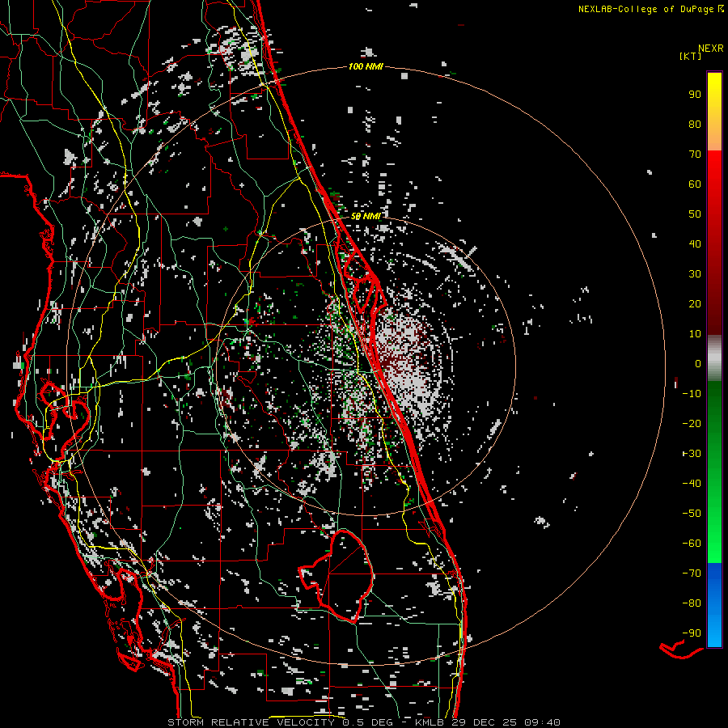Click the KMLB timestamp 09:40 in the caption

click(x=544, y=722)
